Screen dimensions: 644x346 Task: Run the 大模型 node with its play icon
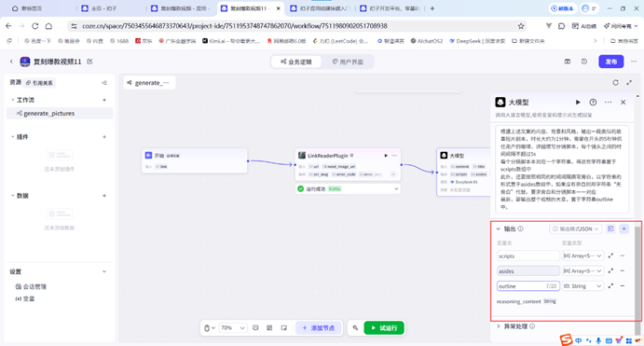point(578,103)
